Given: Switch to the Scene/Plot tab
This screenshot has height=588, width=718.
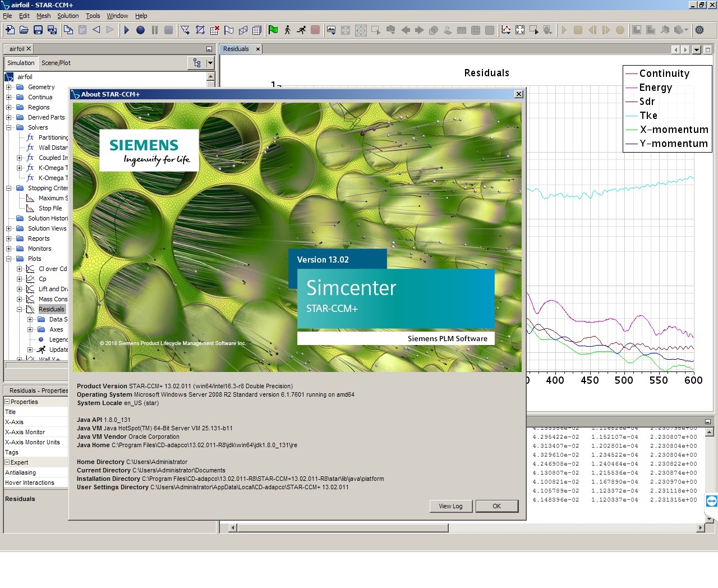Looking at the screenshot, I should pyautogui.click(x=56, y=63).
